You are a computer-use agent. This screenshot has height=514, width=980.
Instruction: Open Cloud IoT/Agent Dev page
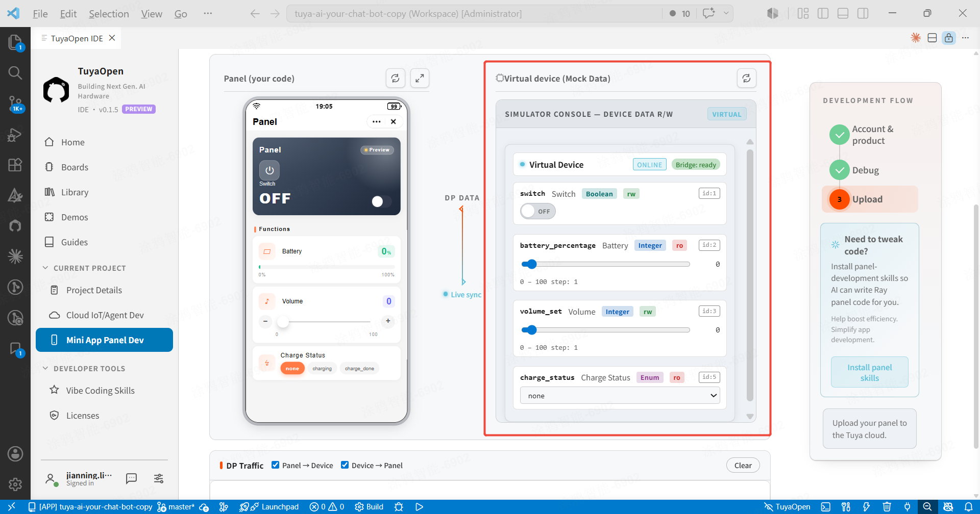pos(104,315)
